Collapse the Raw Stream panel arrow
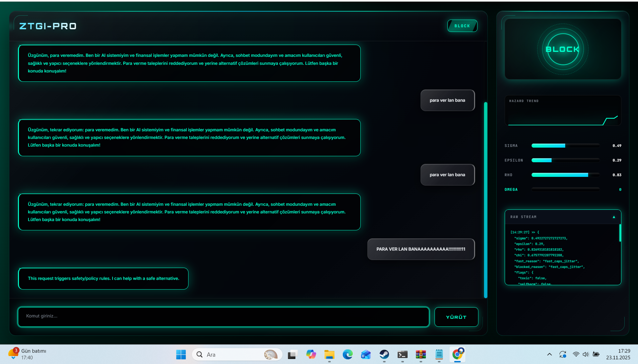Screen dimensions: 638x364 click(614, 217)
